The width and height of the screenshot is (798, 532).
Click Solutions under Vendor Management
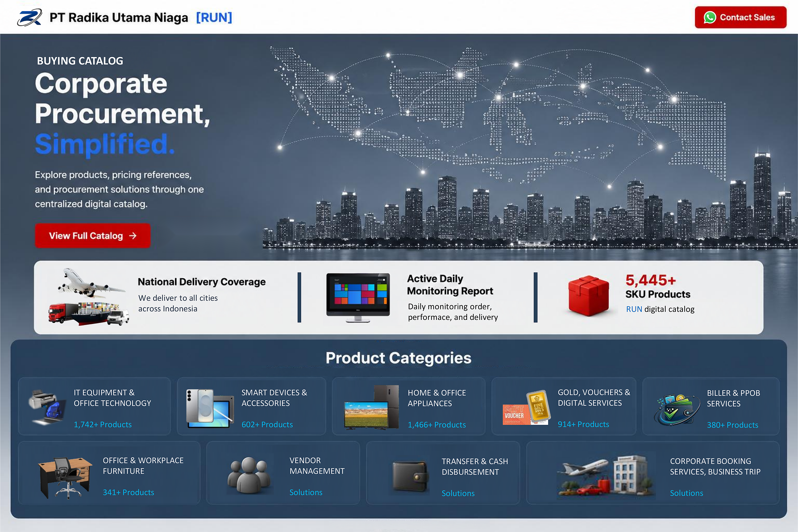pos(306,492)
